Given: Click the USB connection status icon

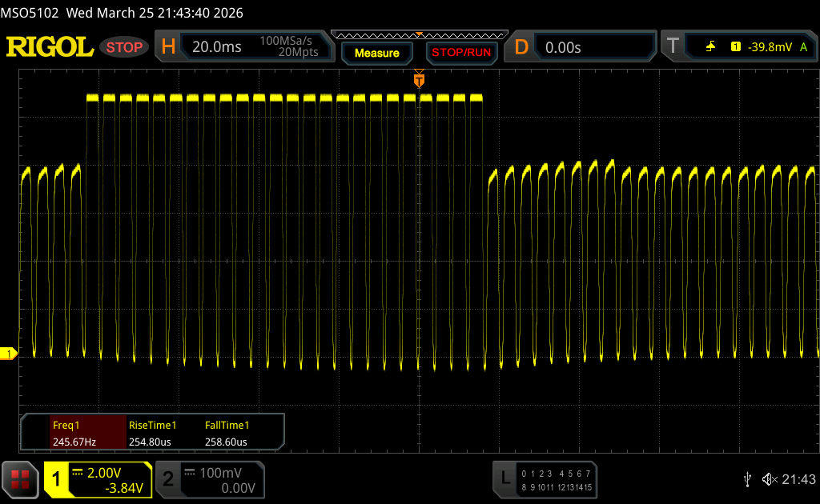Looking at the screenshot, I should pyautogui.click(x=747, y=478).
